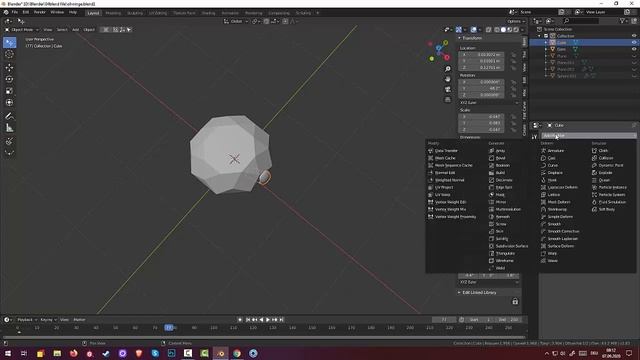640x360 pixels.
Task: Select the Measure tool in toolbar
Action: tap(9, 128)
